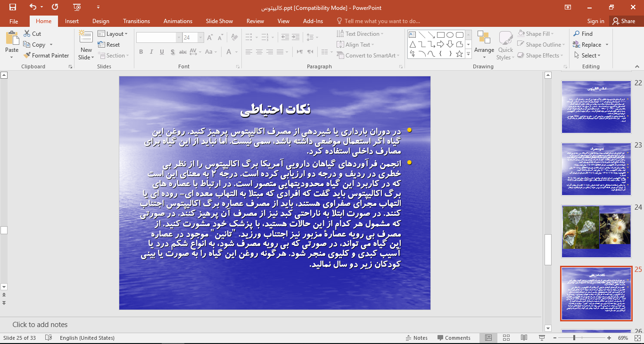
Task: Open the Shape Outline dropdown
Action: click(541, 45)
